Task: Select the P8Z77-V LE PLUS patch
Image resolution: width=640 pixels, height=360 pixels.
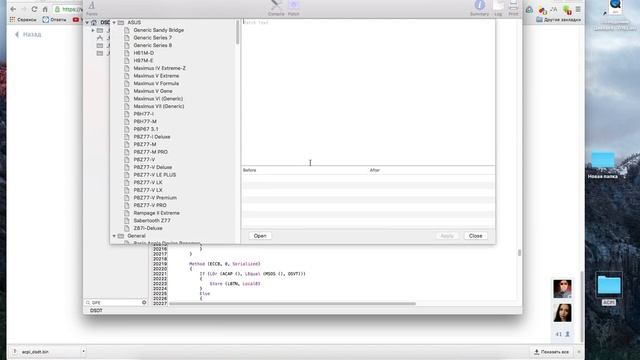Action: (155, 175)
